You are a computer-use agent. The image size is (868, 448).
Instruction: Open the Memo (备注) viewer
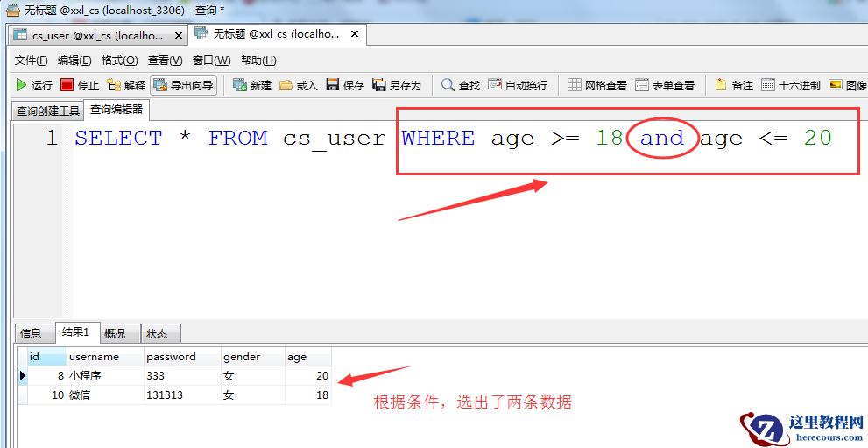tap(734, 85)
